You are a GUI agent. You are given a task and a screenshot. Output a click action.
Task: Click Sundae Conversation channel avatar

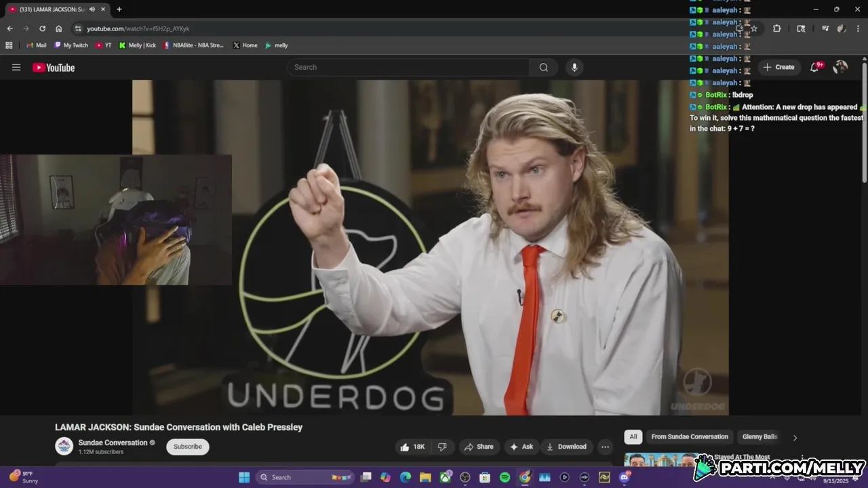tap(64, 446)
